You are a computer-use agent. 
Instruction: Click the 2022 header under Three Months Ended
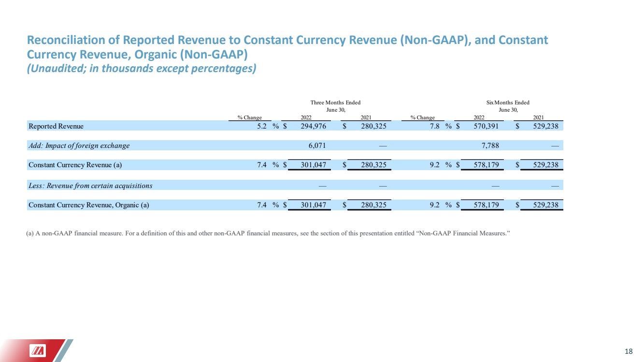(306, 117)
